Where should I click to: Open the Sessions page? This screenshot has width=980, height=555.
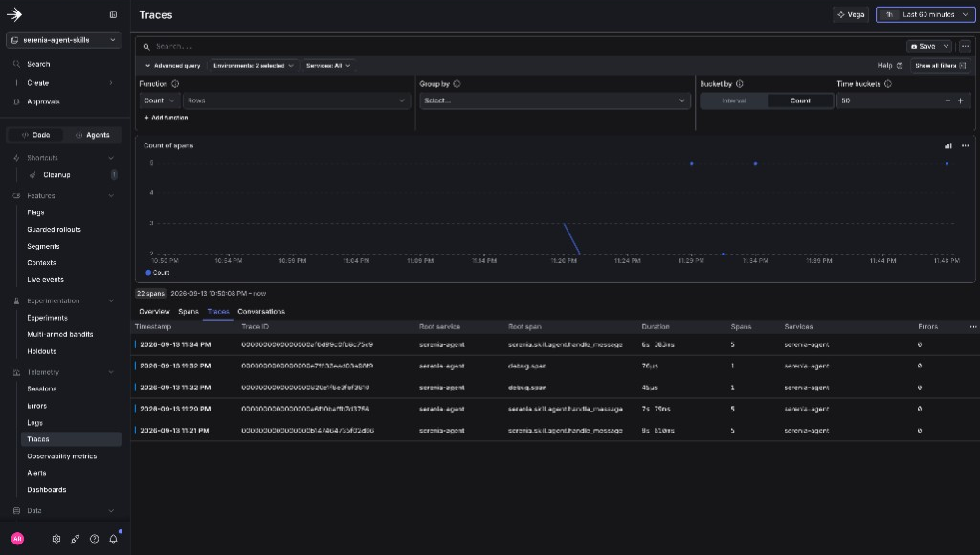pyautogui.click(x=41, y=388)
